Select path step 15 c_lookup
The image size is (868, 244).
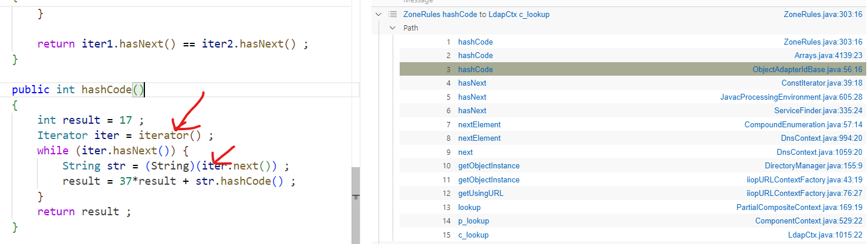[x=473, y=235]
